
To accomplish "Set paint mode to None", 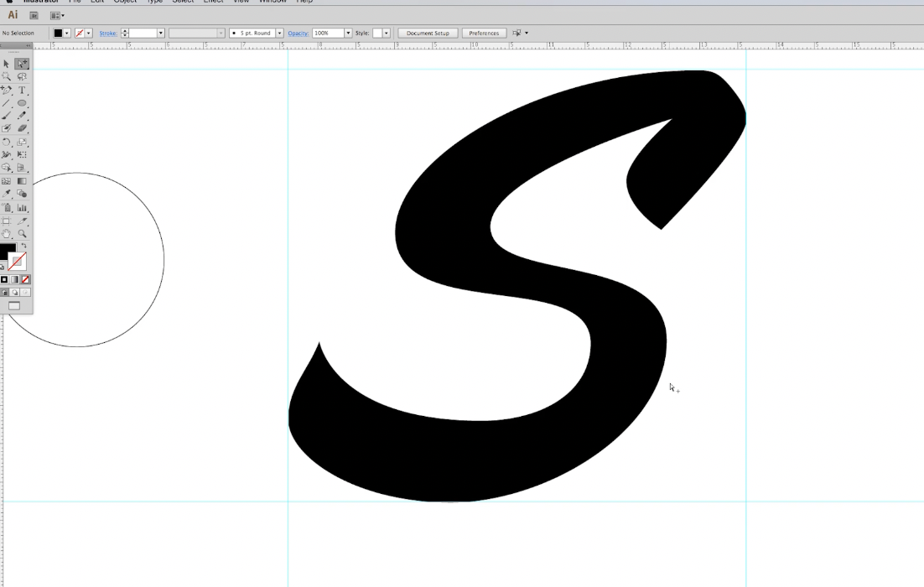I will [25, 279].
